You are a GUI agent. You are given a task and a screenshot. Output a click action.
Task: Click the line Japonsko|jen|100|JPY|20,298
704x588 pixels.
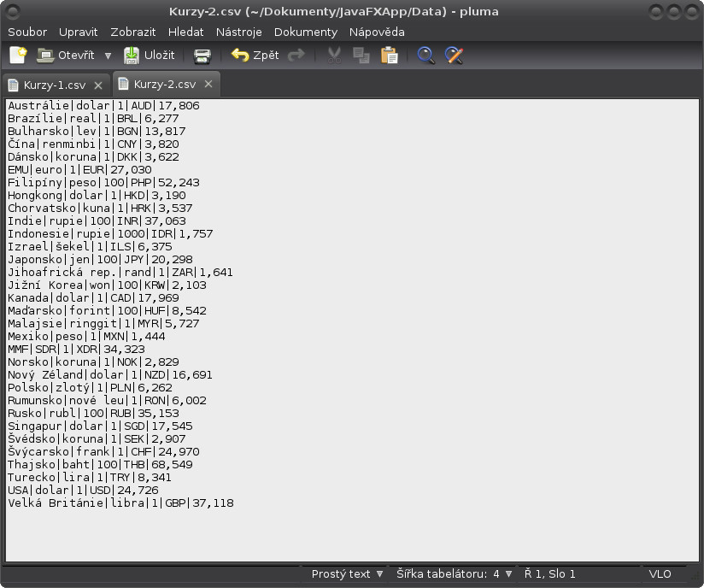pos(100,259)
